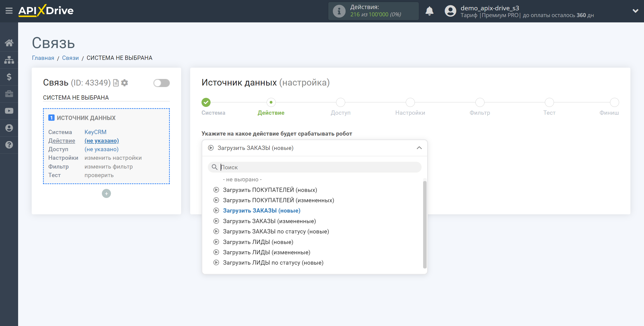The height and width of the screenshot is (326, 644).
Task: Click the Поиск search field
Action: (x=314, y=167)
